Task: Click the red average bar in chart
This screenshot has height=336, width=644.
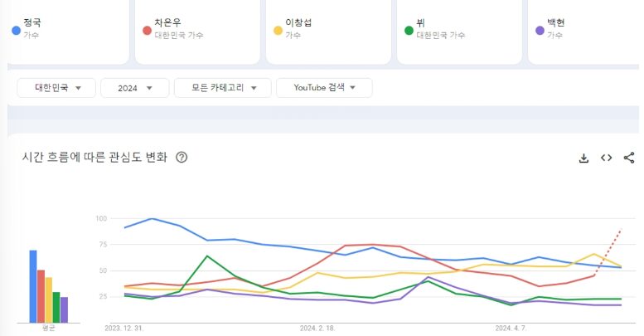Action: (41, 296)
